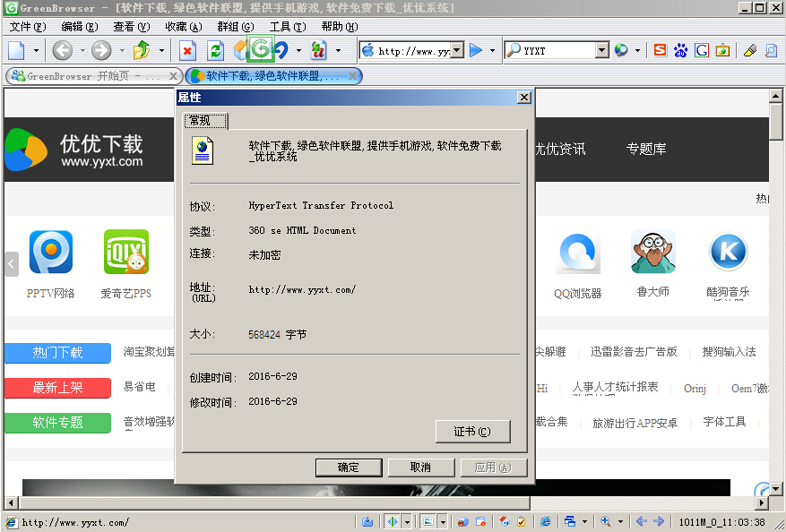Click the green 软件专题 button
Image resolution: width=786 pixels, height=532 pixels.
tap(57, 423)
